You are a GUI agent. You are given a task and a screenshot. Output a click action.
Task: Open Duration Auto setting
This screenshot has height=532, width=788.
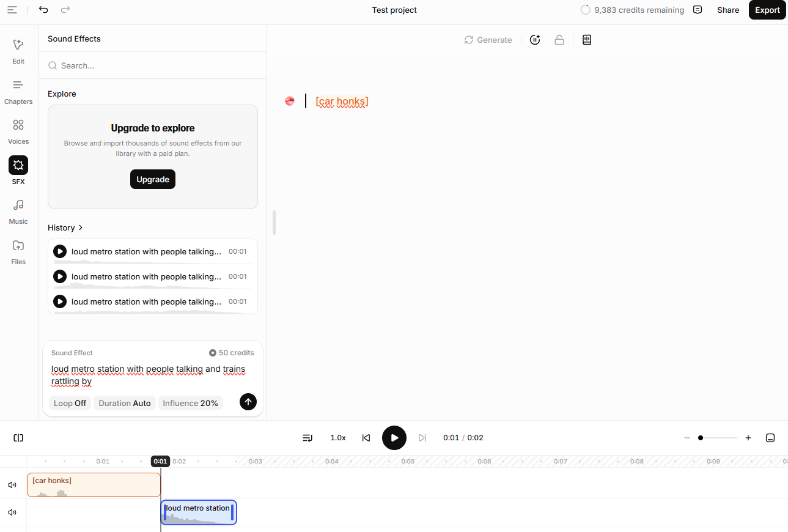[x=125, y=403]
